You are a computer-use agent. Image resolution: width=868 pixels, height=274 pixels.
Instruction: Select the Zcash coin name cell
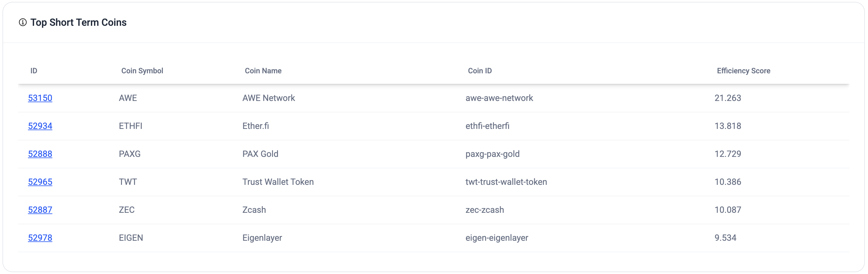pyautogui.click(x=254, y=210)
